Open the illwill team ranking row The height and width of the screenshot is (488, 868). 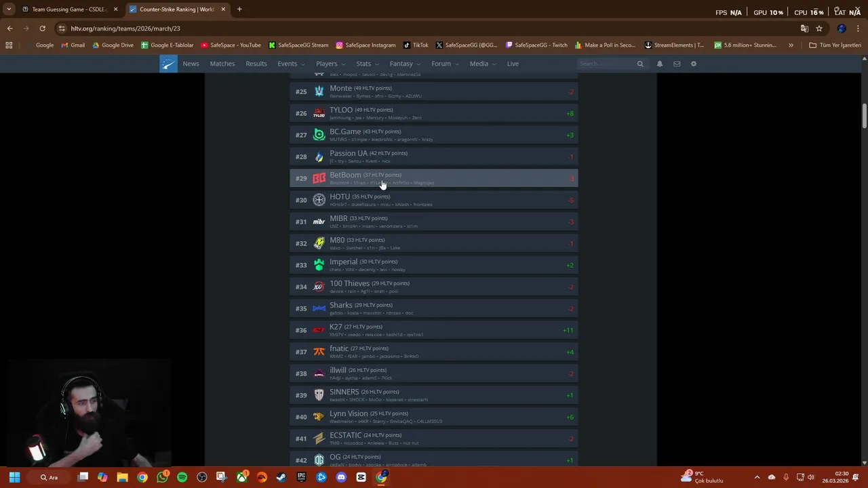pyautogui.click(x=434, y=373)
